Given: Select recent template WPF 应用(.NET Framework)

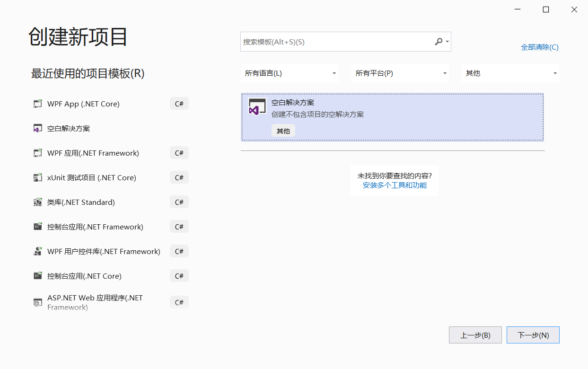Looking at the screenshot, I should click(111, 153).
